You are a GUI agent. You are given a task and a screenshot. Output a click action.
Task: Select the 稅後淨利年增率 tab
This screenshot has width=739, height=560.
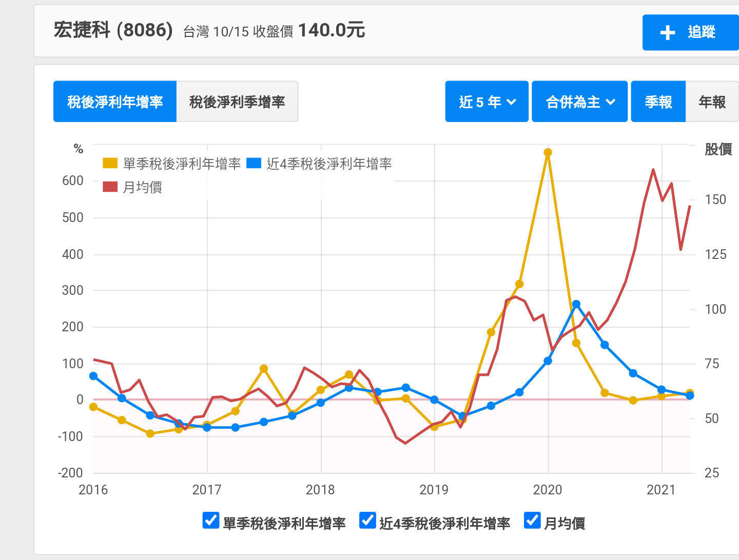point(115,102)
